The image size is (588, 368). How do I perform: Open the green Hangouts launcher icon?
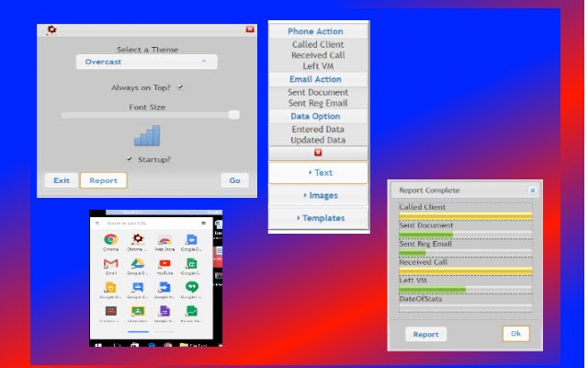coord(191,288)
